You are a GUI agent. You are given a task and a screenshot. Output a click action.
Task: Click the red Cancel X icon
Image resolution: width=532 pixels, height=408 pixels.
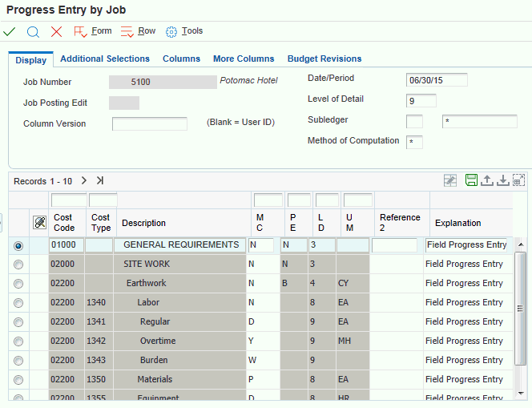56,31
